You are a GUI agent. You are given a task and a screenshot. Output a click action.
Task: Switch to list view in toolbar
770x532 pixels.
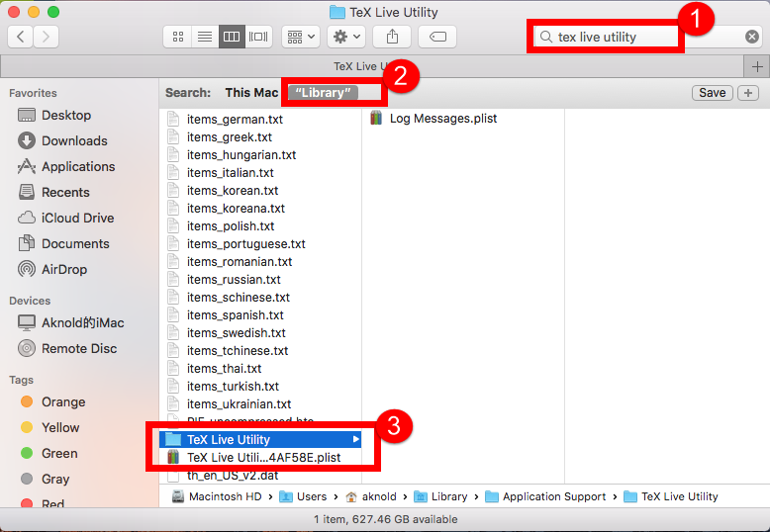pyautogui.click(x=205, y=37)
